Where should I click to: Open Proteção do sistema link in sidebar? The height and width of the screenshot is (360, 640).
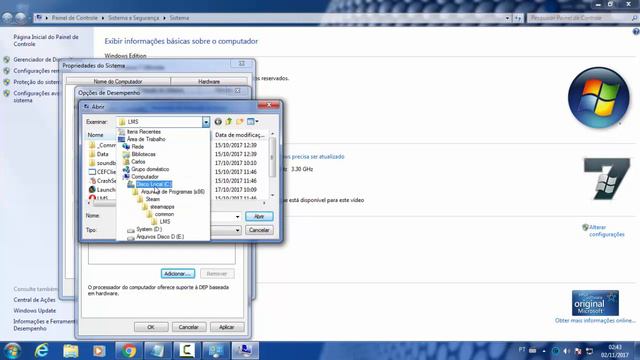pos(36,82)
